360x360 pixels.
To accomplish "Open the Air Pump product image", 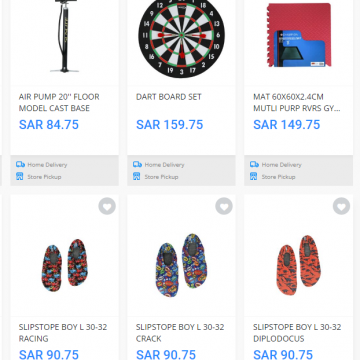I will click(x=65, y=36).
